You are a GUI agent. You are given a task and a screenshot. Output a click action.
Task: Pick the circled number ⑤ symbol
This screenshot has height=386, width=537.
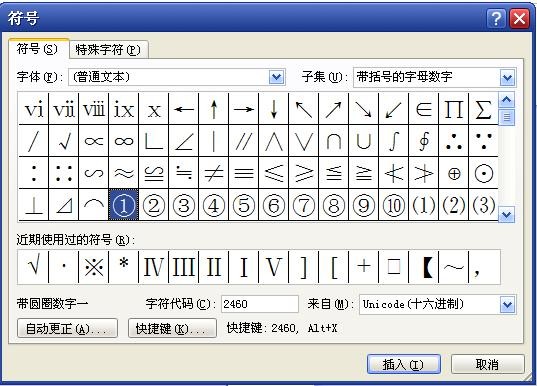(244, 205)
